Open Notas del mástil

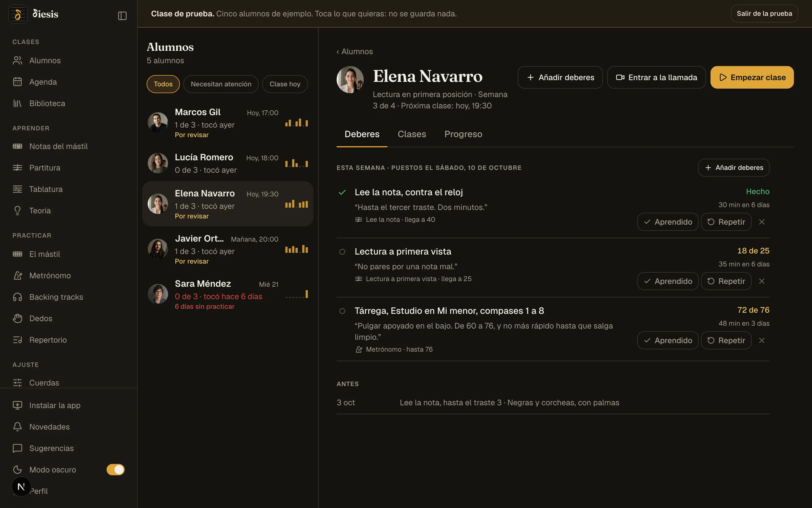(69, 146)
